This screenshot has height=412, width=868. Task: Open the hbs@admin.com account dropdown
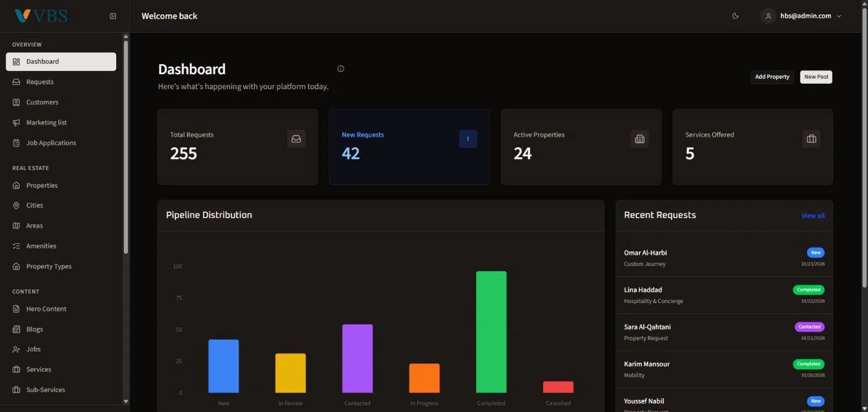801,16
